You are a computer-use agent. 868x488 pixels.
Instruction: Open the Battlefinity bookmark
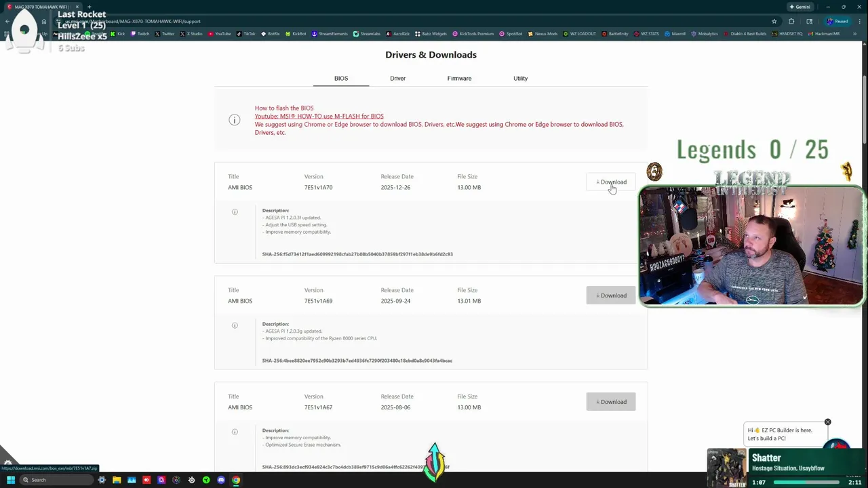click(x=614, y=34)
